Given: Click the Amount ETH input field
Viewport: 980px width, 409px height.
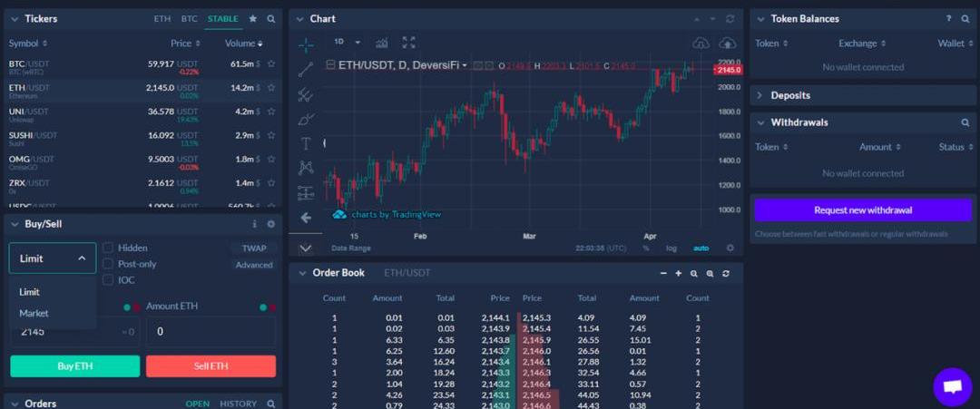Looking at the screenshot, I should [x=211, y=332].
